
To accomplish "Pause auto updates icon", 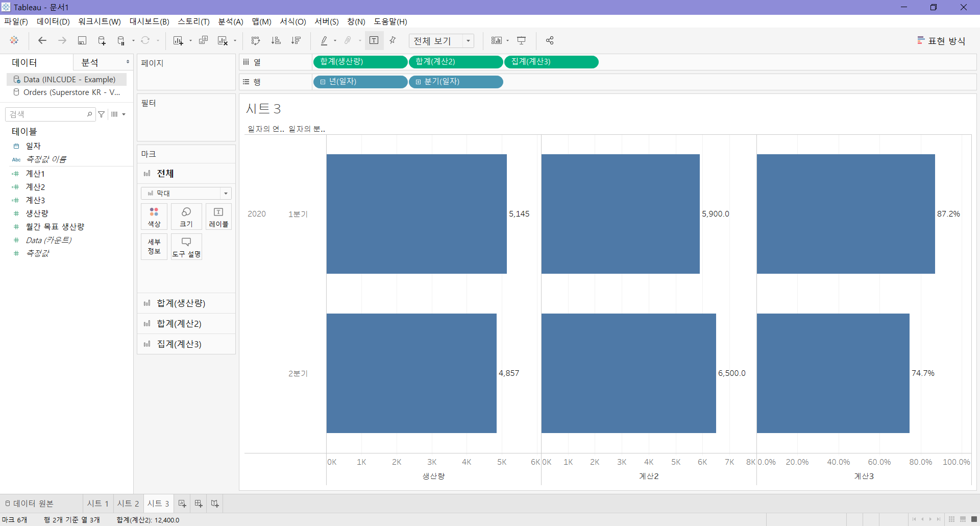I will (121, 40).
